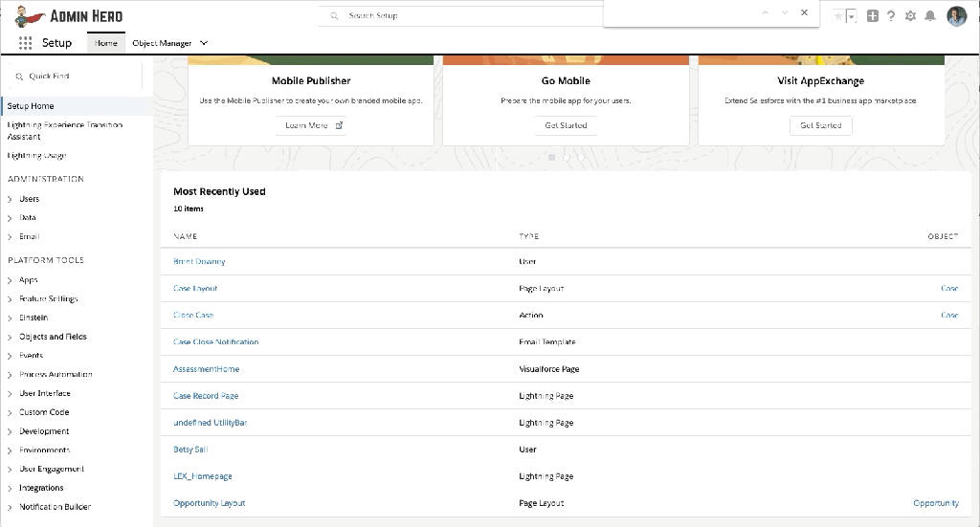This screenshot has width=980, height=527.
Task: Switch to the Home tab
Action: click(x=105, y=43)
